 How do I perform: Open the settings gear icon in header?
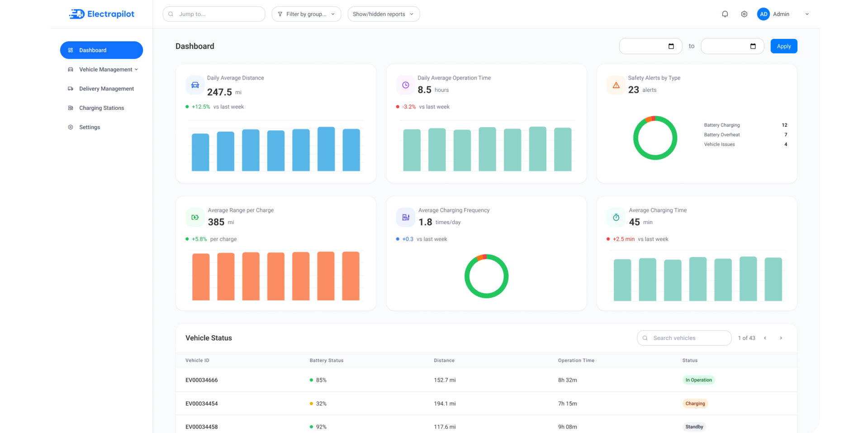coord(744,14)
